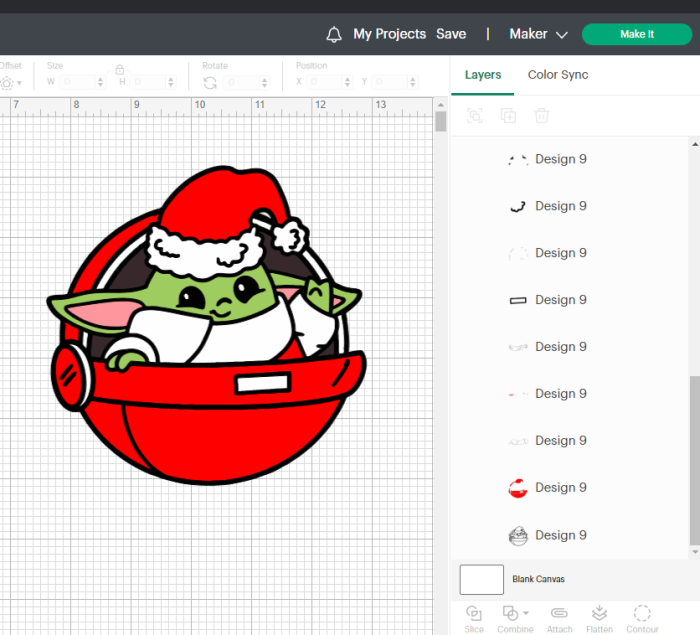
Task: Click the green Make It button
Action: pyautogui.click(x=637, y=34)
